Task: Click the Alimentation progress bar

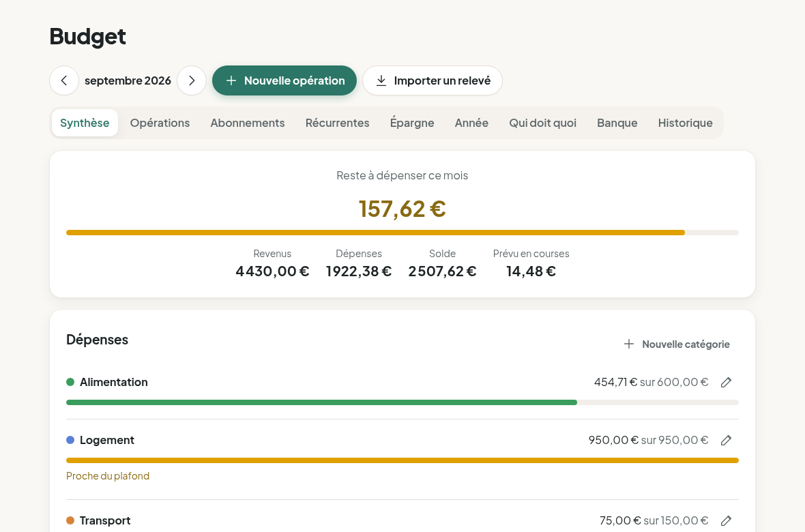Action: pyautogui.click(x=402, y=402)
